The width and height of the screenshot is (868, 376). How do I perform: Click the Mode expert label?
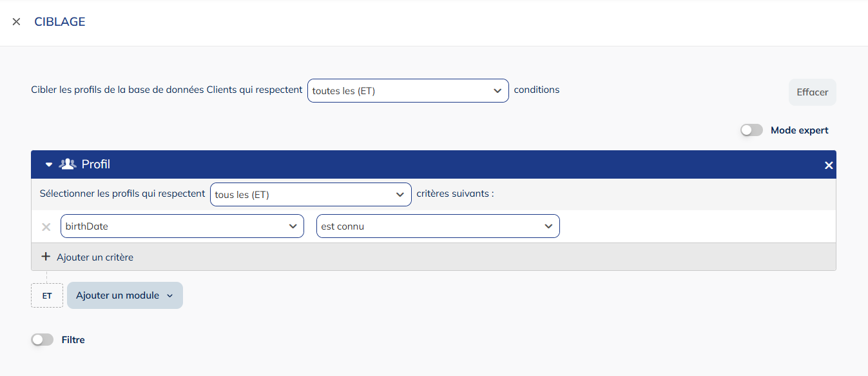(799, 130)
